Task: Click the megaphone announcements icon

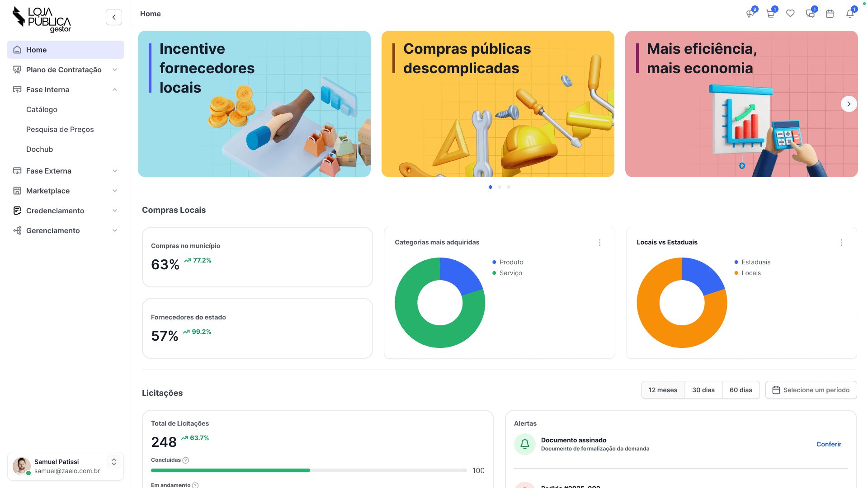Action: click(750, 14)
